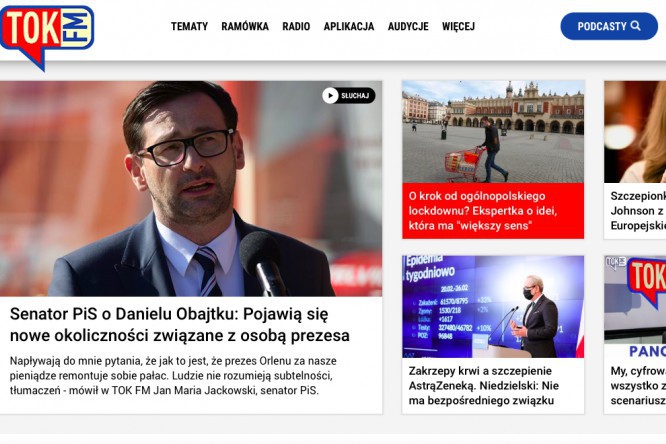Click the Podcasty button
This screenshot has width=666, height=444.
click(x=609, y=26)
